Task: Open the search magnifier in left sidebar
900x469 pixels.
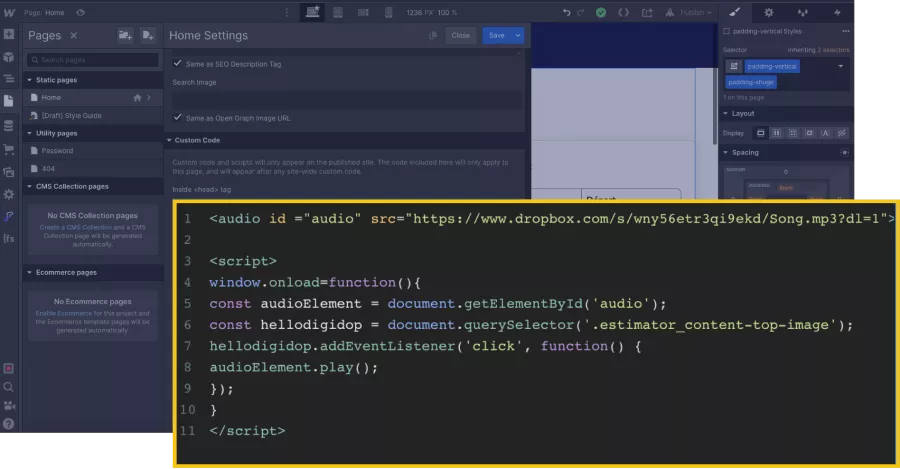Action: pos(9,387)
